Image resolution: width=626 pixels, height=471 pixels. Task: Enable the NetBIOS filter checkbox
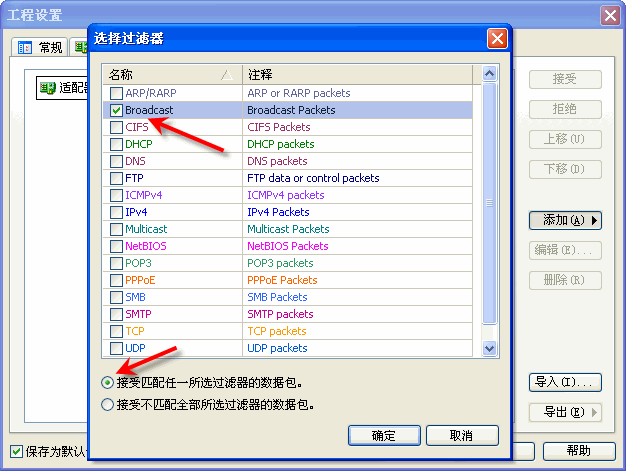coord(116,246)
